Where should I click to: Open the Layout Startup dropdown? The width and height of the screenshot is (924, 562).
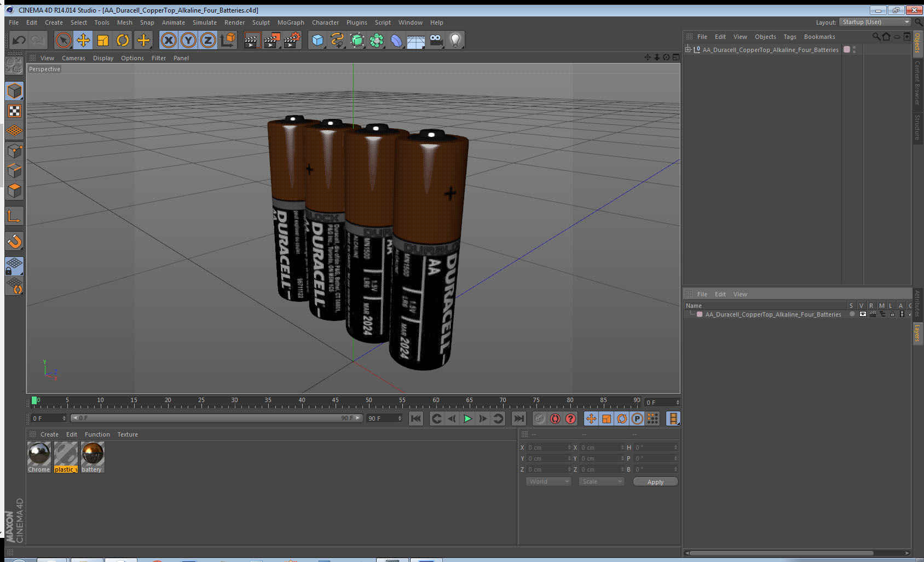point(875,22)
